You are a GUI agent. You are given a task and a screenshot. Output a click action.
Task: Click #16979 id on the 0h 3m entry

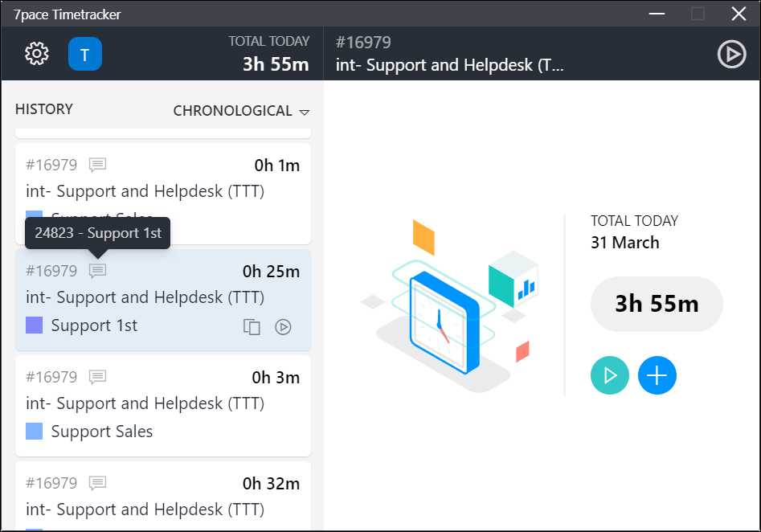[x=51, y=377]
